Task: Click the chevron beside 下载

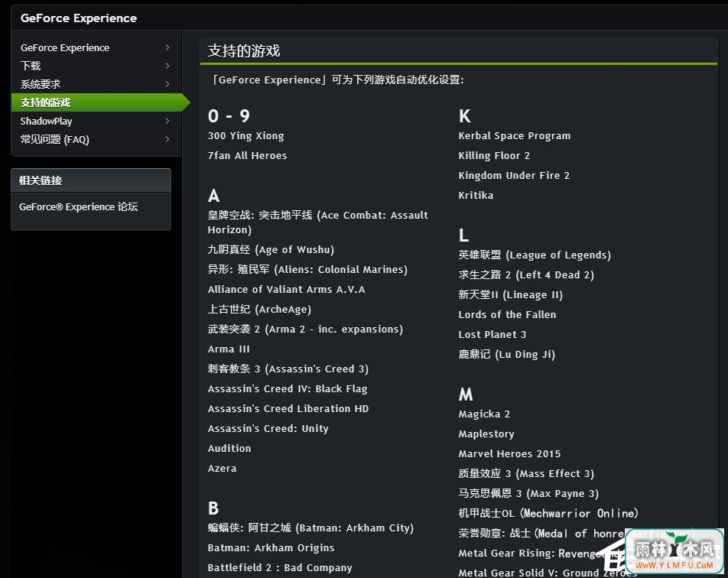Action: click(x=167, y=66)
